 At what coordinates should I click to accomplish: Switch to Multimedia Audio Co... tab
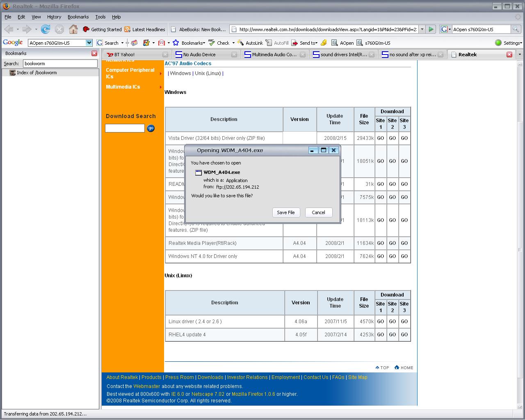coord(275,55)
